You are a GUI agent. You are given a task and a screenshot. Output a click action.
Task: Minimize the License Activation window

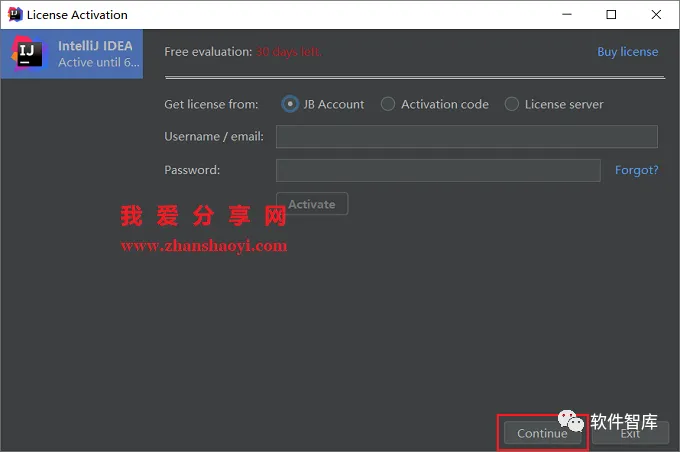567,14
